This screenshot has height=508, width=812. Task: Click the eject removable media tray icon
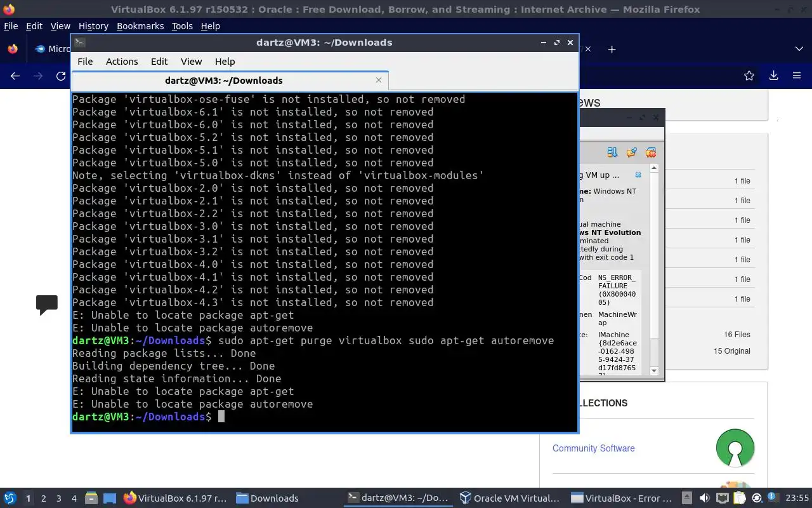687,498
